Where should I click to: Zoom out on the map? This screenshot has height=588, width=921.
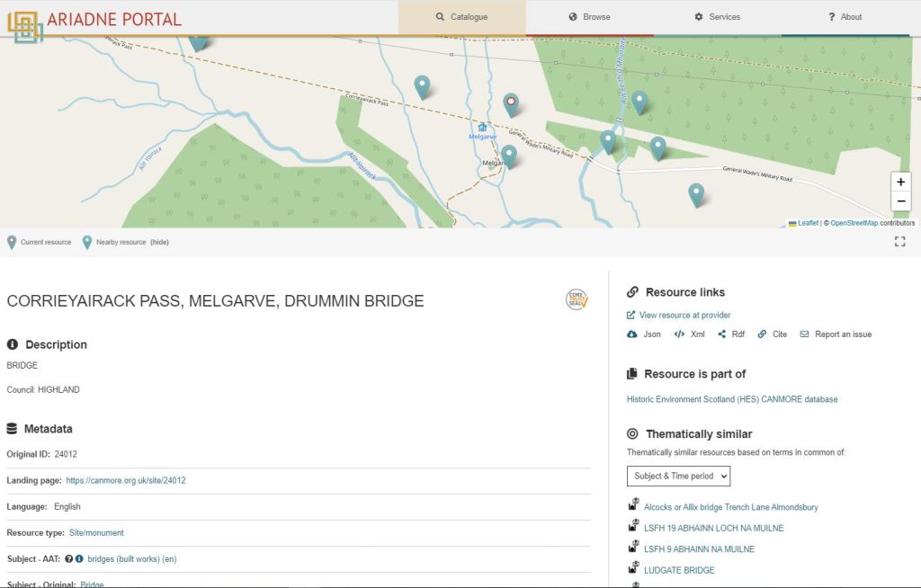click(900, 201)
